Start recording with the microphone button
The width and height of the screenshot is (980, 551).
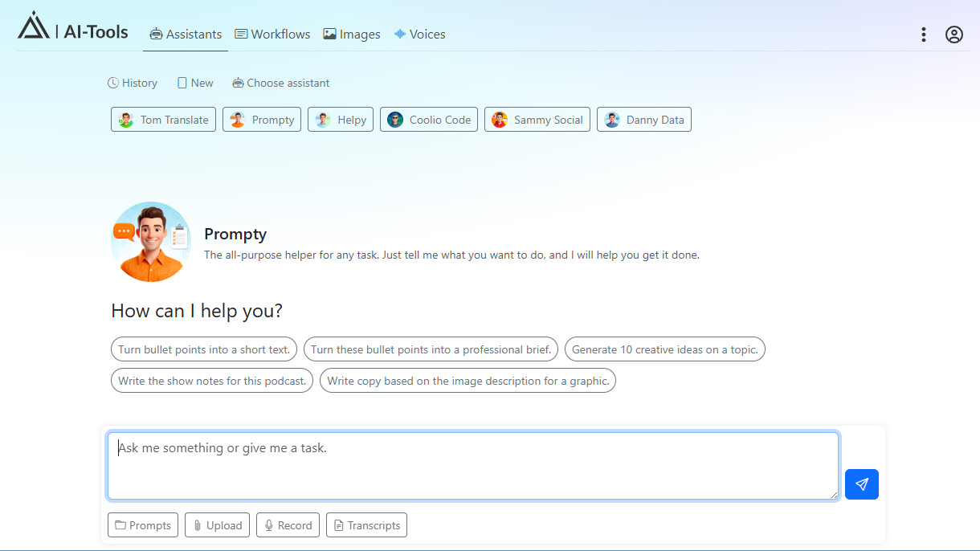[288, 524]
